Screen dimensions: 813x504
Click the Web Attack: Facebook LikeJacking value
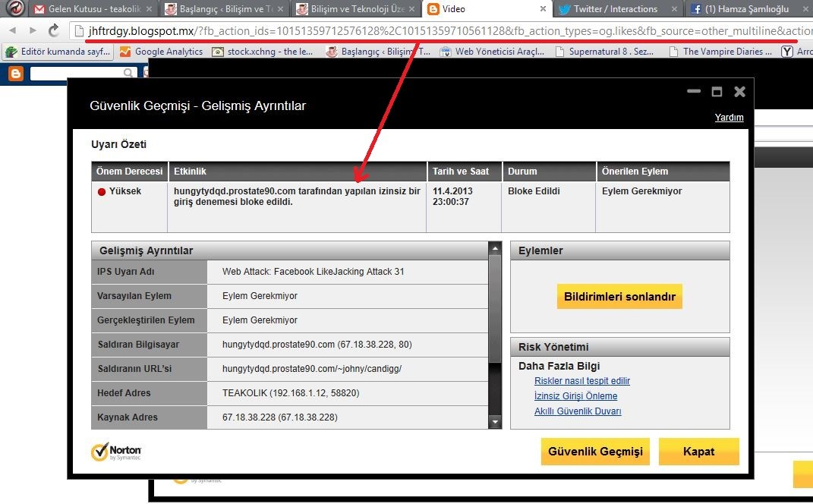(x=314, y=271)
